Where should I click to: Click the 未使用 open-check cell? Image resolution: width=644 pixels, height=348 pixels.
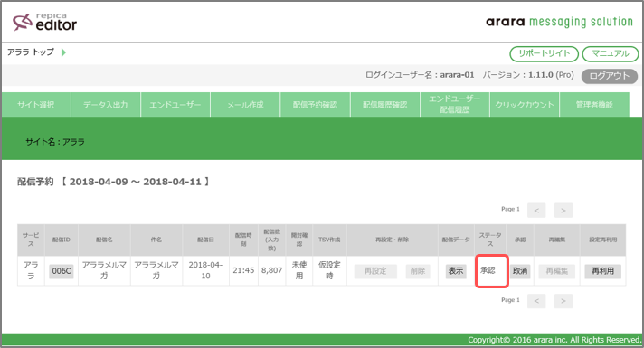(x=299, y=270)
